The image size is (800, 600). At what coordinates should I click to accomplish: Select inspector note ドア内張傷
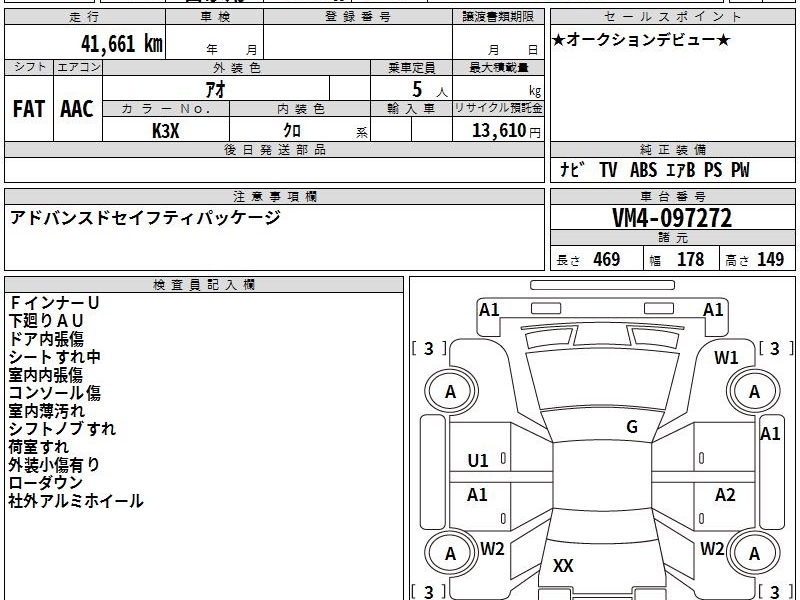tap(46, 338)
